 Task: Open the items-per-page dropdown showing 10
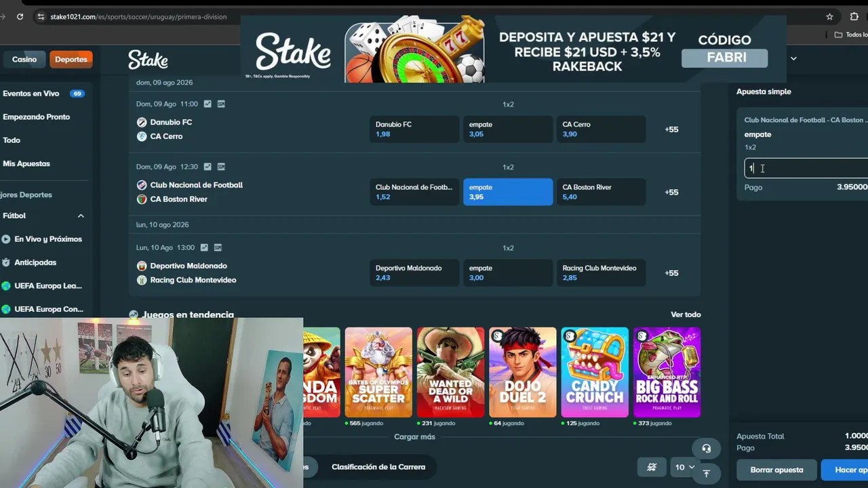(x=685, y=467)
